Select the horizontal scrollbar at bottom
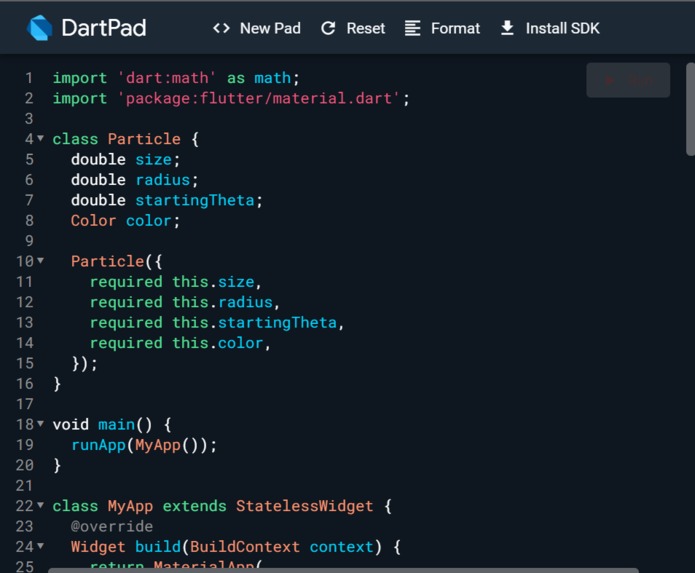695x573 pixels. pyautogui.click(x=343, y=570)
